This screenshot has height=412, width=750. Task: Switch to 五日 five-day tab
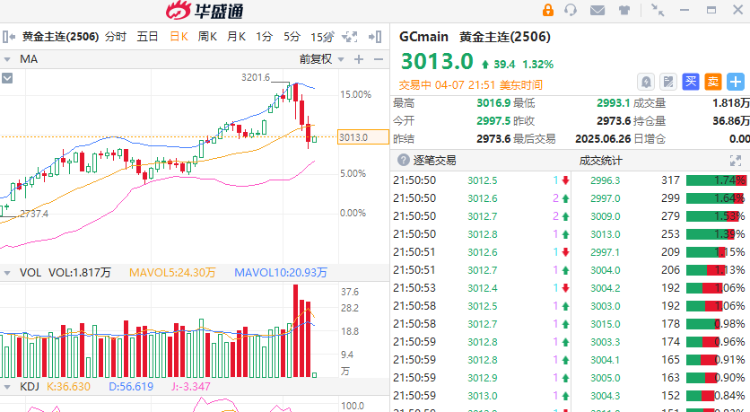click(x=147, y=37)
